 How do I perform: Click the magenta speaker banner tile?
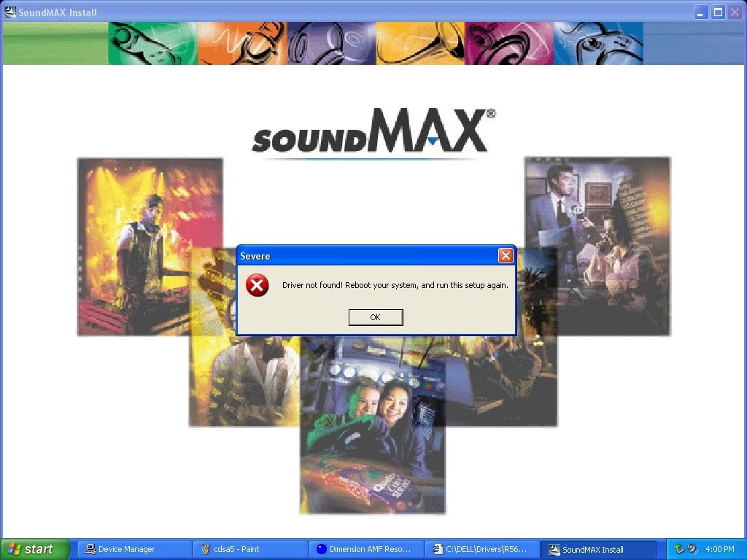tap(508, 43)
